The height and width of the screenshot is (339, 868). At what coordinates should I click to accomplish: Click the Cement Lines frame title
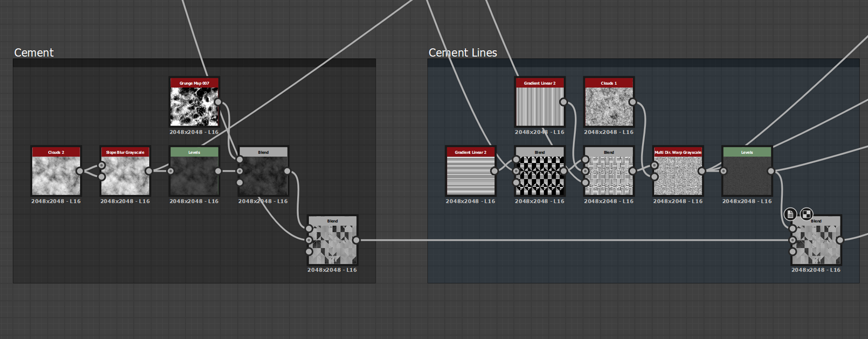[x=463, y=53]
